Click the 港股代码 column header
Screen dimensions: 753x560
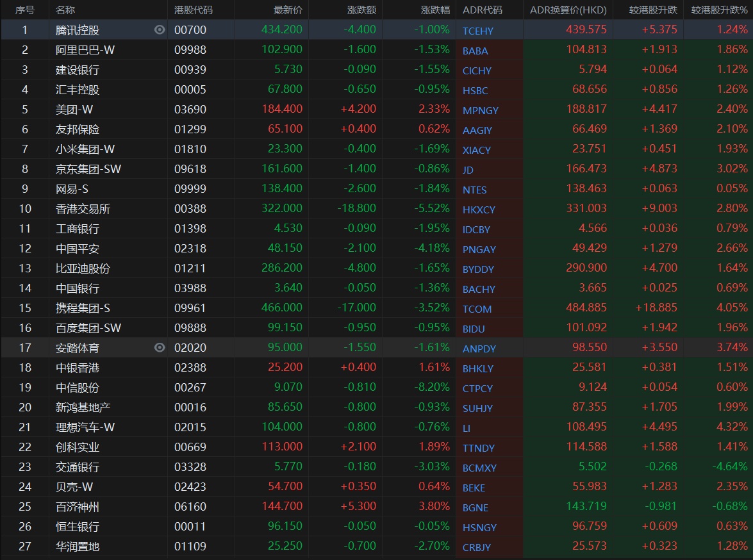[194, 10]
